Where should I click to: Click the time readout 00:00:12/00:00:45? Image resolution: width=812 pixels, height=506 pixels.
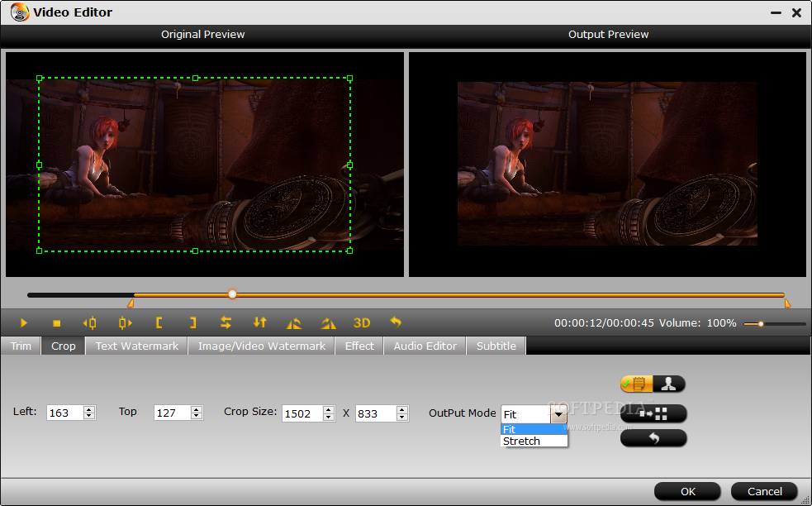coord(604,323)
